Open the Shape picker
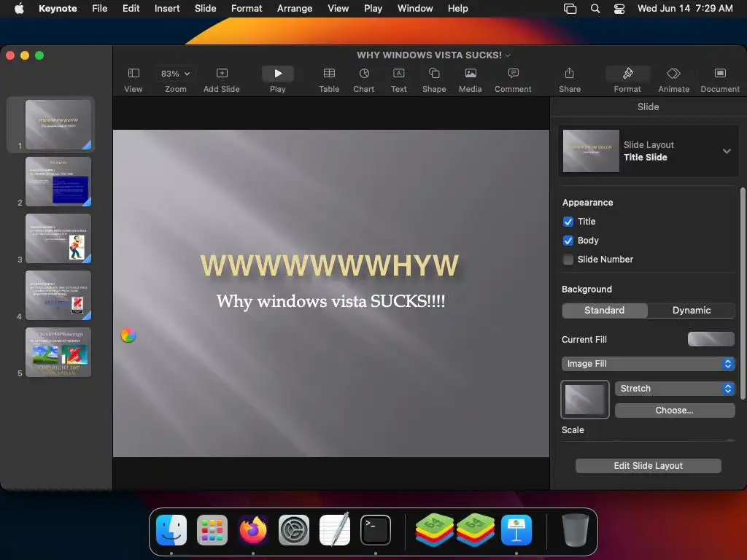This screenshot has width=747, height=560. (x=434, y=79)
